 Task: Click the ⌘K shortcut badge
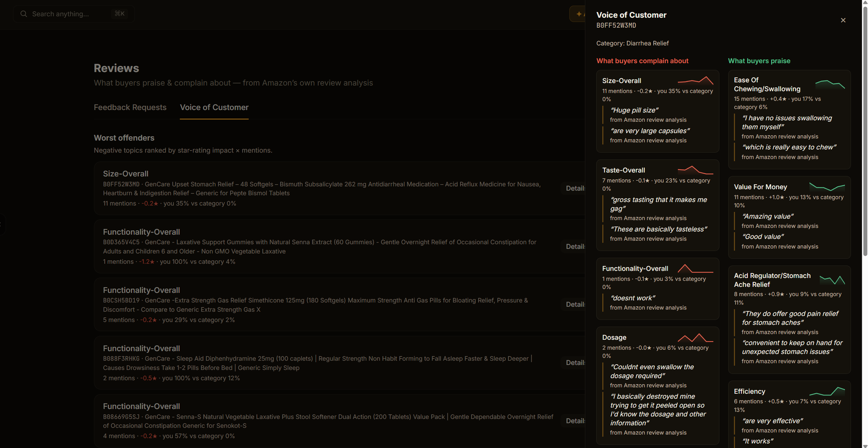coord(120,14)
